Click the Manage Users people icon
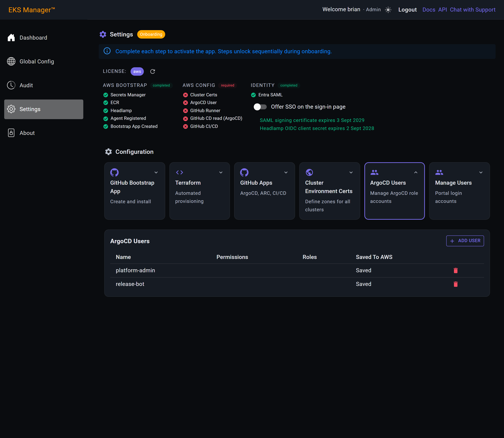The width and height of the screenshot is (504, 438). click(439, 172)
